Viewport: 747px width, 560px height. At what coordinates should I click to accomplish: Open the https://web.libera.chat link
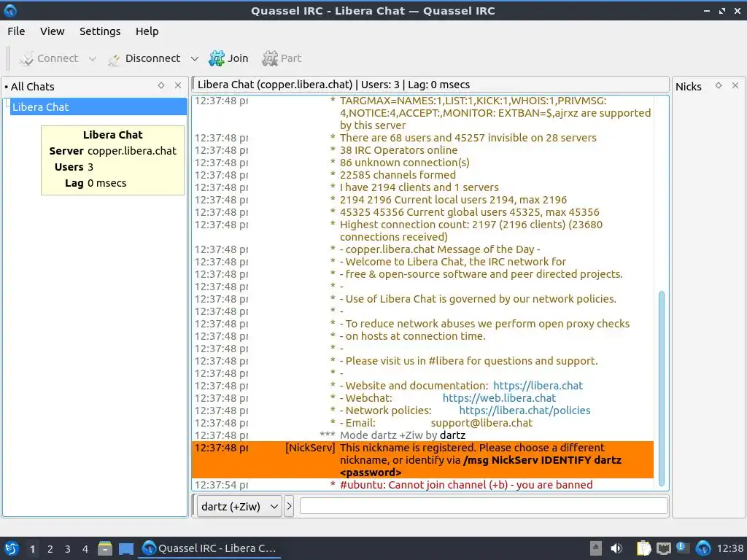pyautogui.click(x=499, y=398)
